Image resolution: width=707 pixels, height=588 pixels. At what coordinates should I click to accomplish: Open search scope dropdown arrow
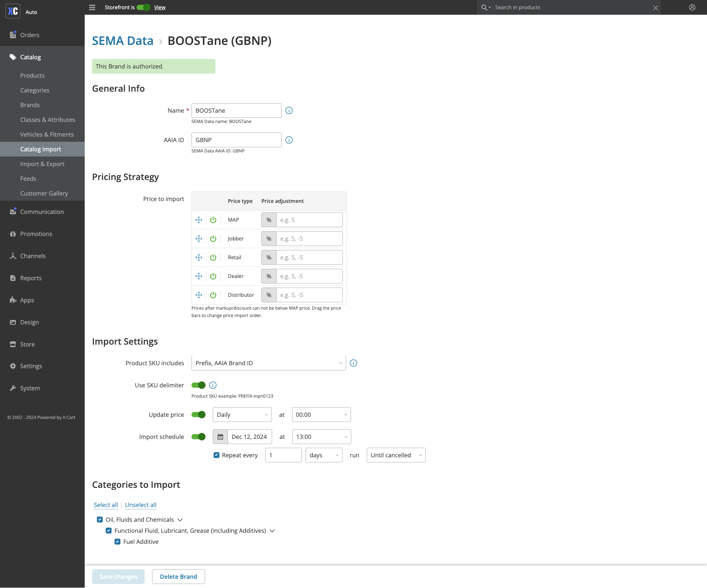[x=490, y=8]
